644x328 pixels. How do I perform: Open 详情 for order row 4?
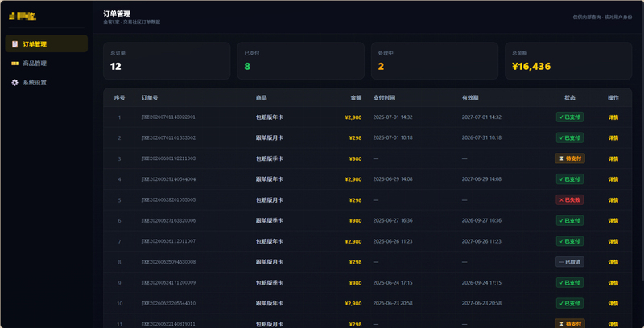613,179
